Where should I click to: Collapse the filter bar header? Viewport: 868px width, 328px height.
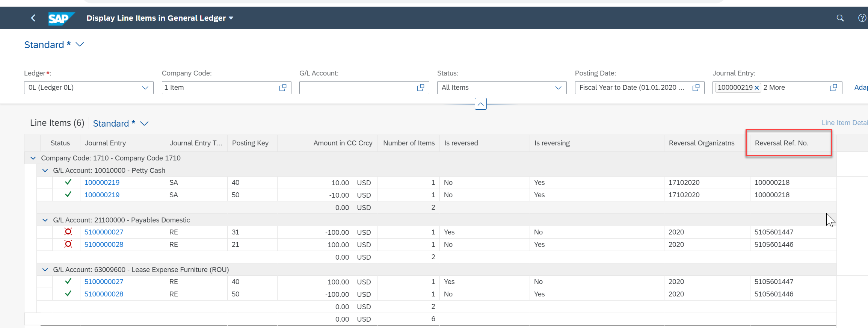(x=481, y=104)
